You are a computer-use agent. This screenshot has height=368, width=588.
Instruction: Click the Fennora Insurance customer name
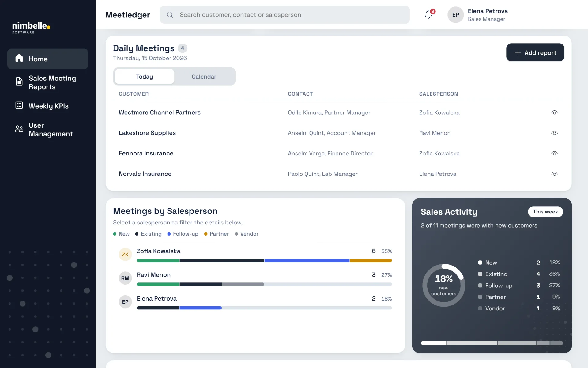point(146,153)
